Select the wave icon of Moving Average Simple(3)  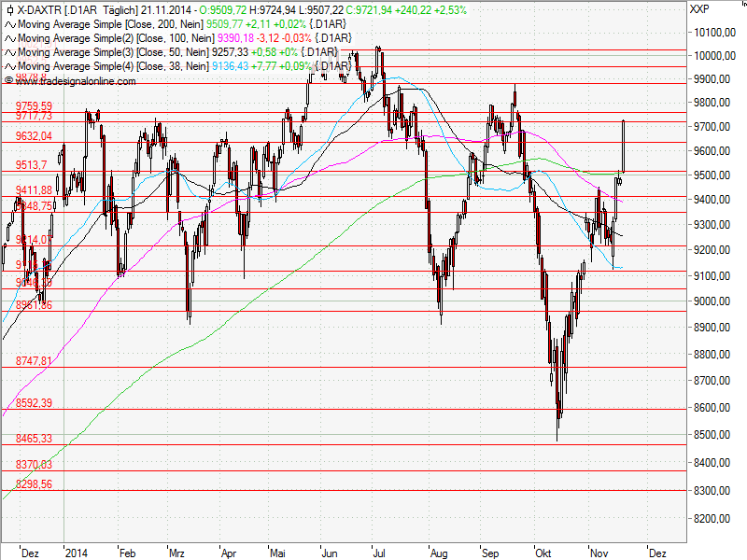pos(9,52)
